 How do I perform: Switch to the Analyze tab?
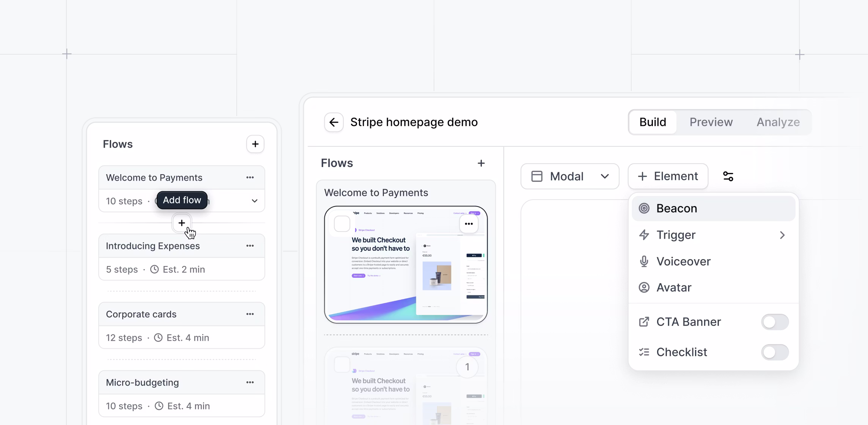tap(778, 122)
